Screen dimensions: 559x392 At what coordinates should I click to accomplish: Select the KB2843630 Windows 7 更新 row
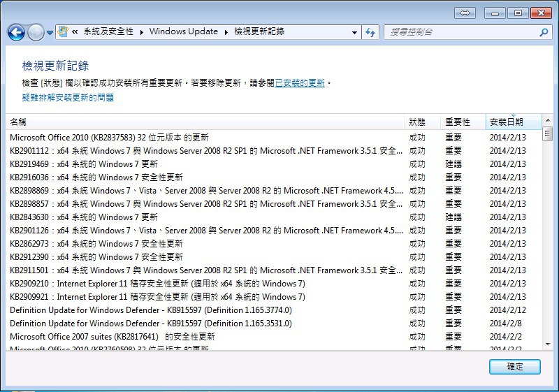[x=273, y=217]
